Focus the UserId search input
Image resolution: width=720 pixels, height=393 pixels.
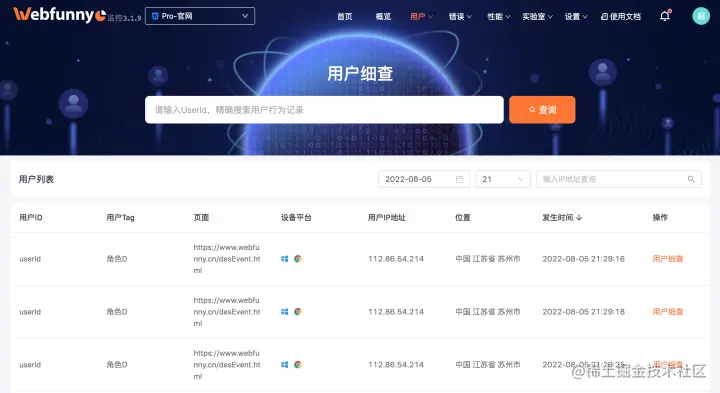(x=324, y=110)
